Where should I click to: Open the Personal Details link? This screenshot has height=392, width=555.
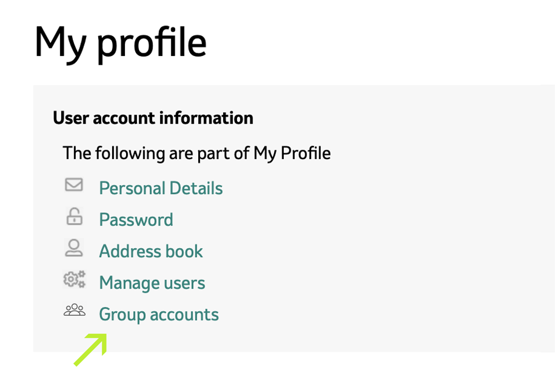(x=161, y=188)
